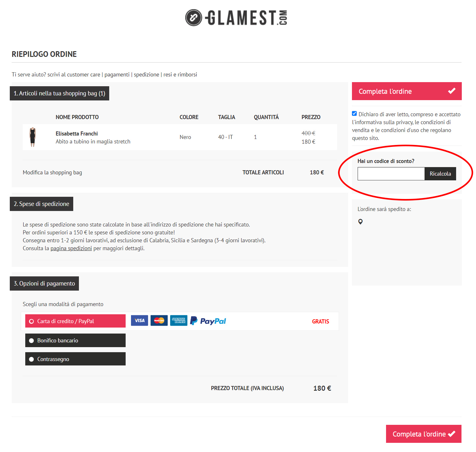
Task: Click the checkmark on bottom Completa l'ordine button
Action: pos(452,434)
